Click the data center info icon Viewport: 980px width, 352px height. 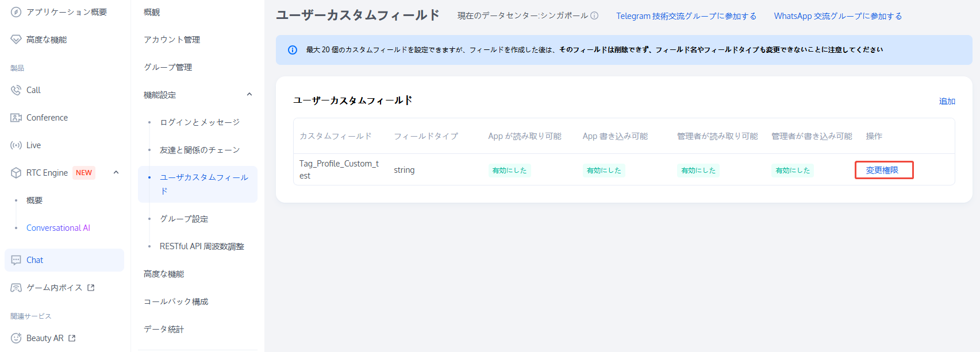[x=594, y=16]
